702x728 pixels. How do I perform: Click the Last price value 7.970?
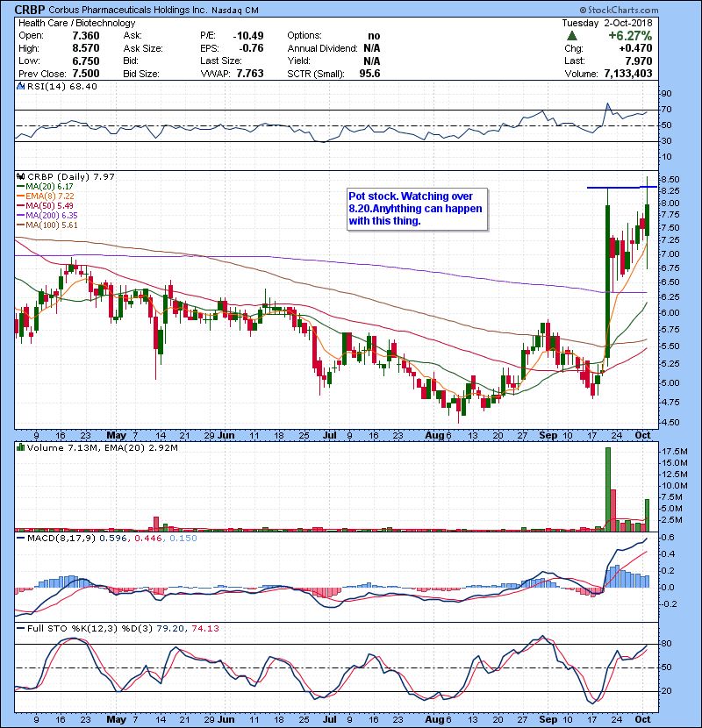coord(638,61)
